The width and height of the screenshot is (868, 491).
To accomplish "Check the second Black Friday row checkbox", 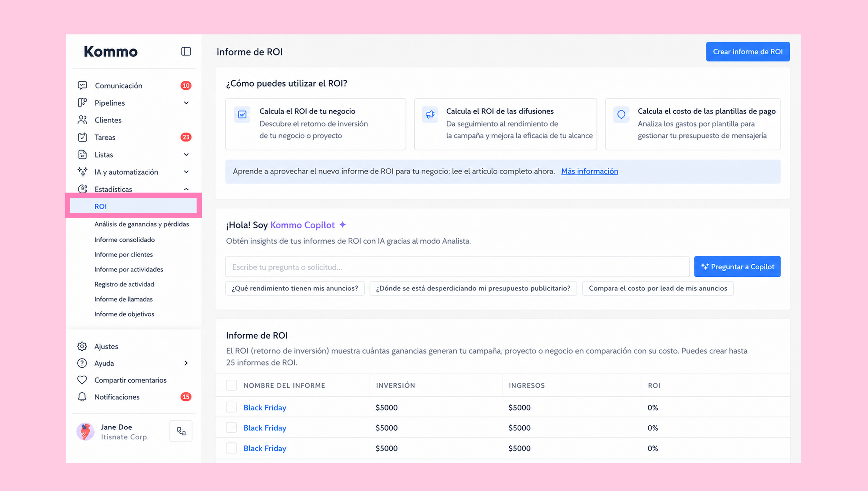I will tap(231, 428).
